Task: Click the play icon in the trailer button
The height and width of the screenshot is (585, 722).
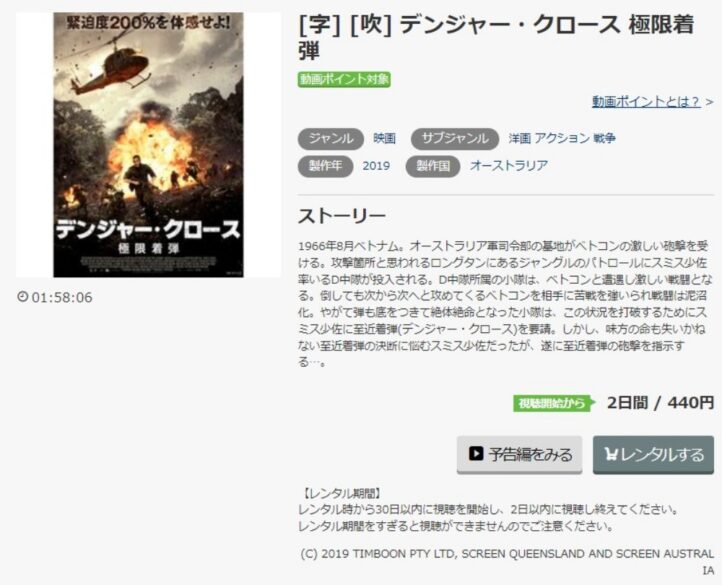Action: (x=476, y=453)
